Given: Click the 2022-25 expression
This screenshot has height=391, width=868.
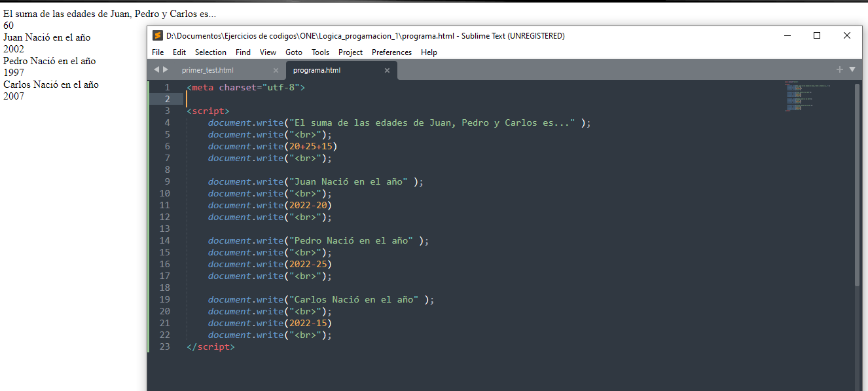Looking at the screenshot, I should click(x=308, y=264).
